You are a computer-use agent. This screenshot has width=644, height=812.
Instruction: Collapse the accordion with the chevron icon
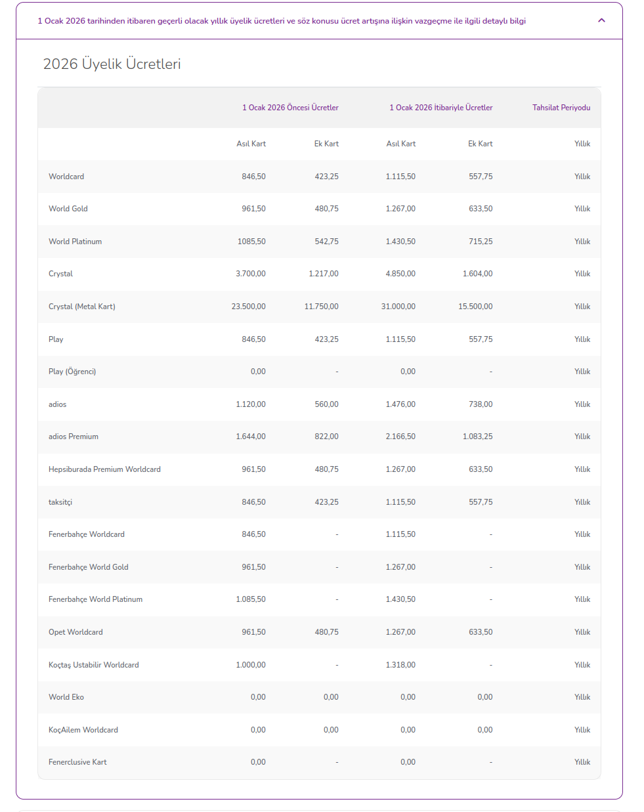(601, 20)
